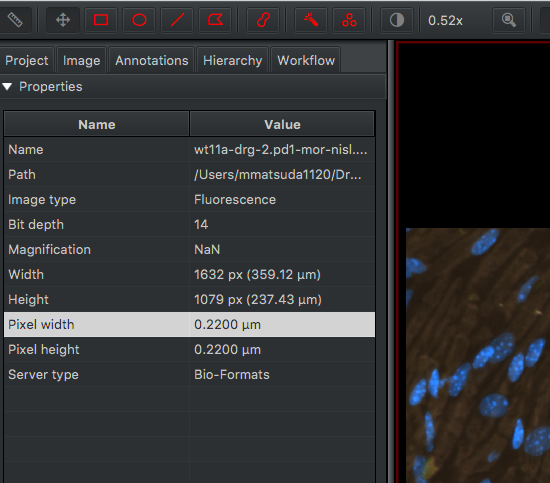The width and height of the screenshot is (550, 483).
Task: Open the Annotations tab
Action: point(152,61)
